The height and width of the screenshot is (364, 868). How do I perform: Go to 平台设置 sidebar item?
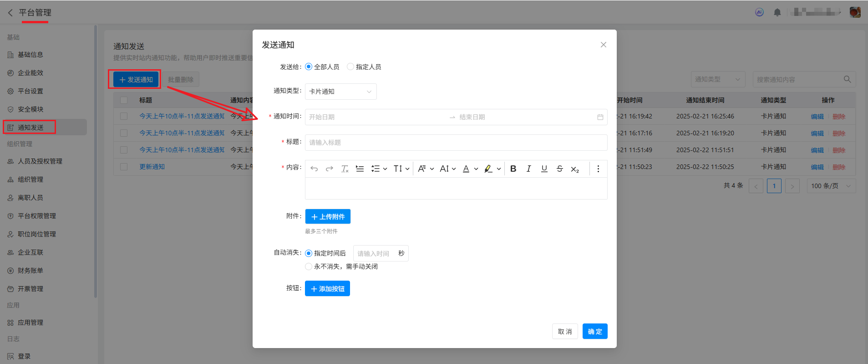pos(30,91)
